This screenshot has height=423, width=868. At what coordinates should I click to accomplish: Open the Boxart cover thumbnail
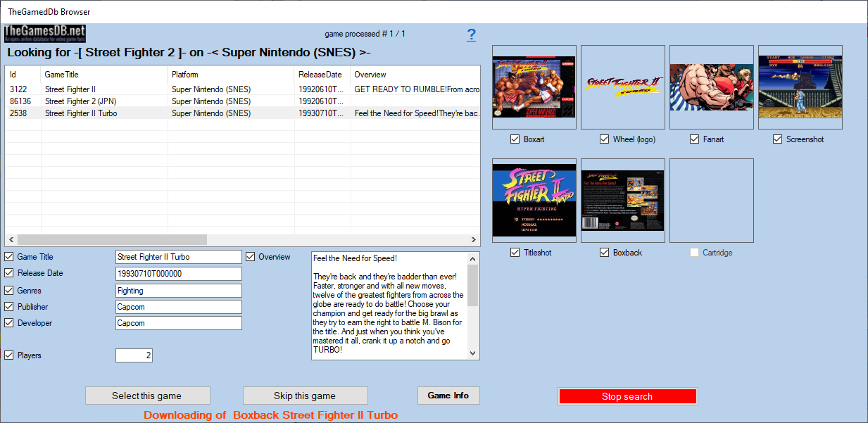(534, 87)
